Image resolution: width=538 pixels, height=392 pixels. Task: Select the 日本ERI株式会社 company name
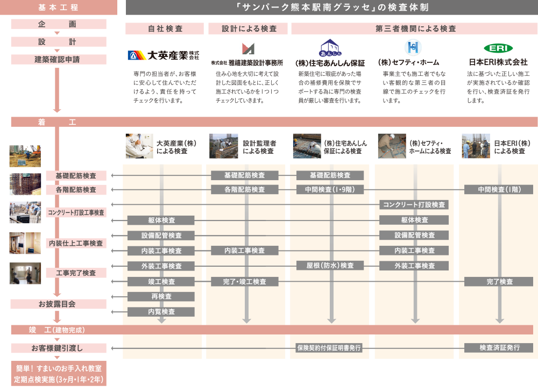(x=498, y=62)
